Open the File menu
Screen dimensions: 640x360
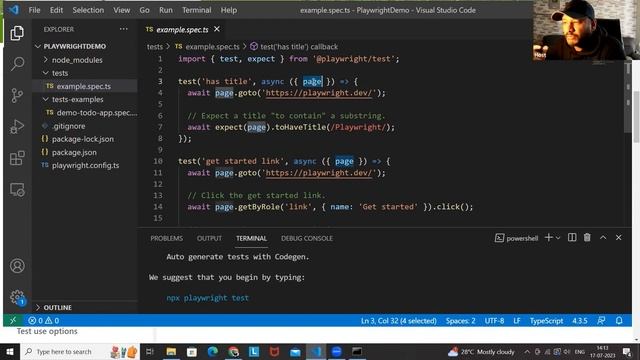pyautogui.click(x=34, y=10)
